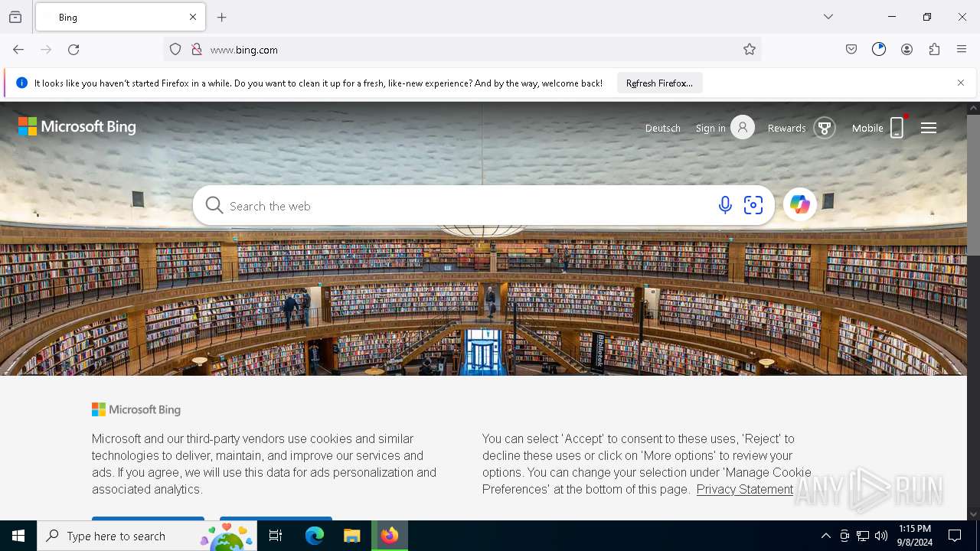Open the Windows Start menu

(18, 536)
